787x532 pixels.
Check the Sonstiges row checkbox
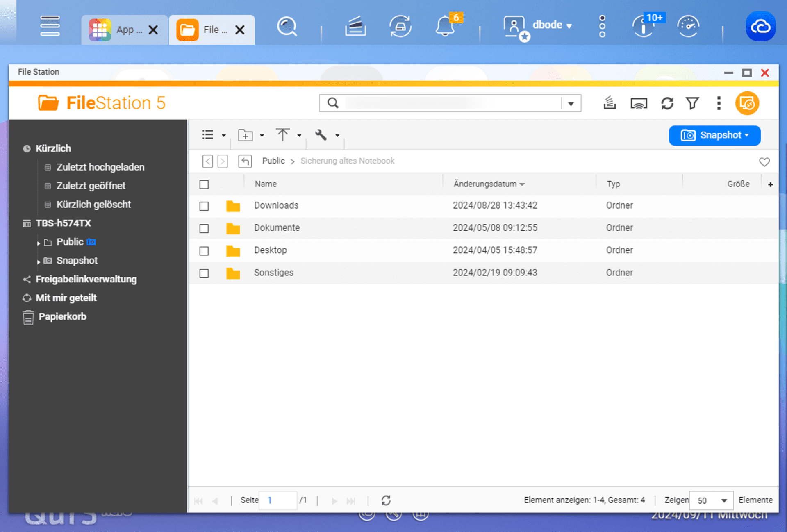204,273
